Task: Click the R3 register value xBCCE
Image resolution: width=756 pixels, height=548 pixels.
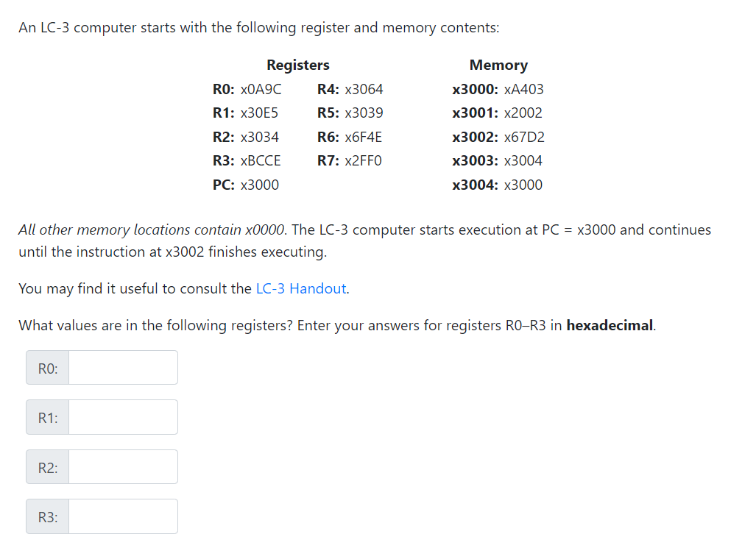Action: [x=262, y=160]
